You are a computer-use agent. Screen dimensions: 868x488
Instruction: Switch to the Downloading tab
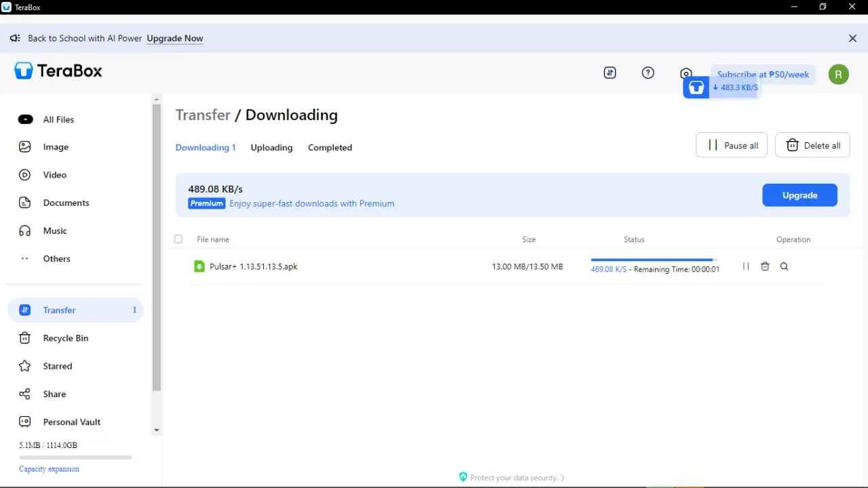click(205, 147)
